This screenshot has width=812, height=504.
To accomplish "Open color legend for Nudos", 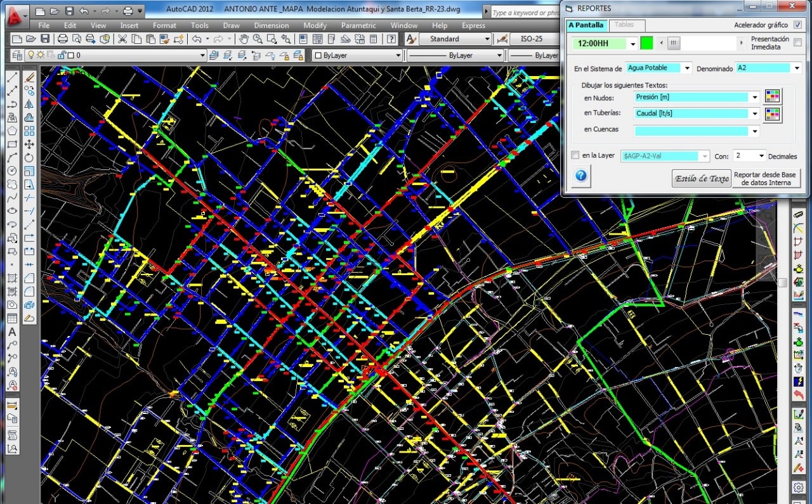I will [x=773, y=97].
